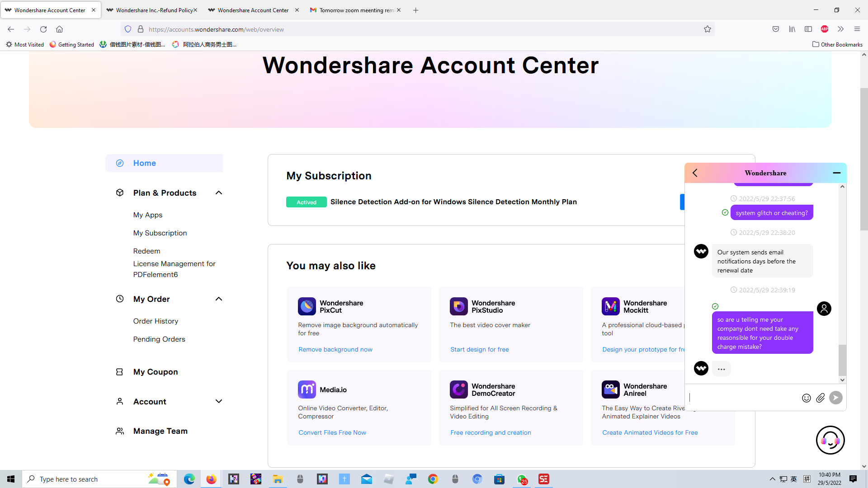The height and width of the screenshot is (488, 868).
Task: Click the Microsoft Edge taskbar icon
Action: (189, 479)
